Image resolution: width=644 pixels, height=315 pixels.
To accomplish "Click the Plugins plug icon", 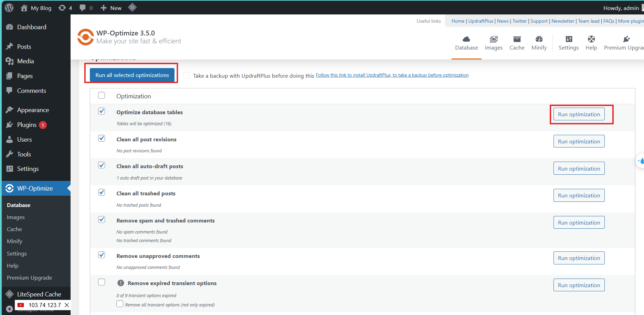I will click(10, 124).
